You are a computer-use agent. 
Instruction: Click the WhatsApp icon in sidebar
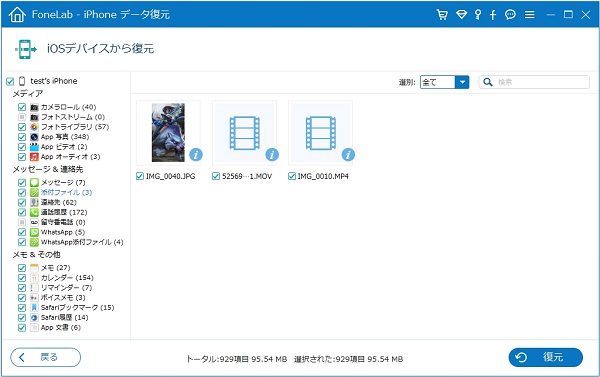point(34,232)
